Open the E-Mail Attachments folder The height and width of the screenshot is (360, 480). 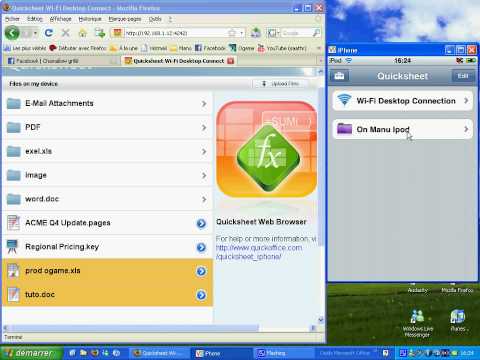pyautogui.click(x=107, y=104)
